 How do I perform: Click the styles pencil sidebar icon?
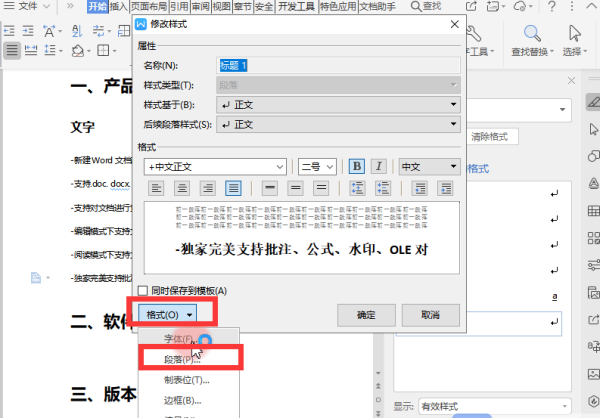point(593,102)
